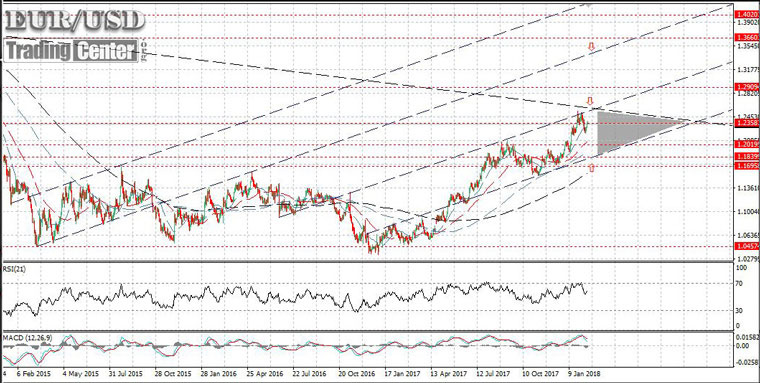
Task: Click the 0.00 value on MACD scale
Action: click(x=743, y=346)
